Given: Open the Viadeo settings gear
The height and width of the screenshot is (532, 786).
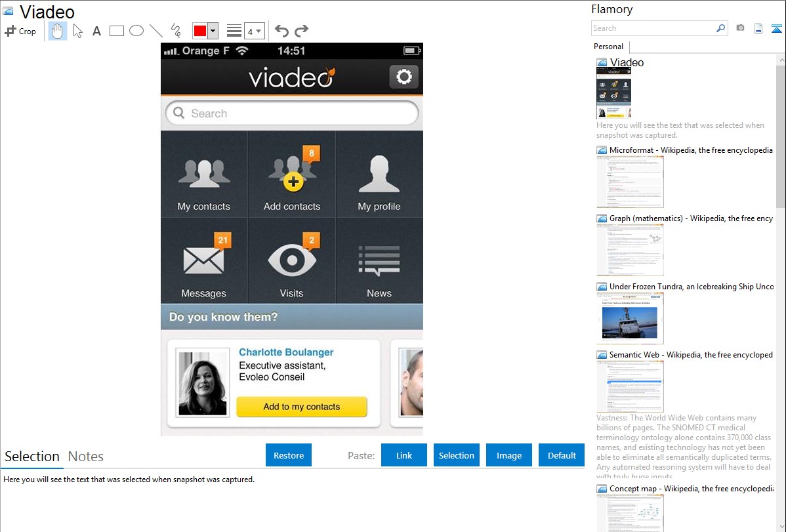Looking at the screenshot, I should [x=404, y=77].
